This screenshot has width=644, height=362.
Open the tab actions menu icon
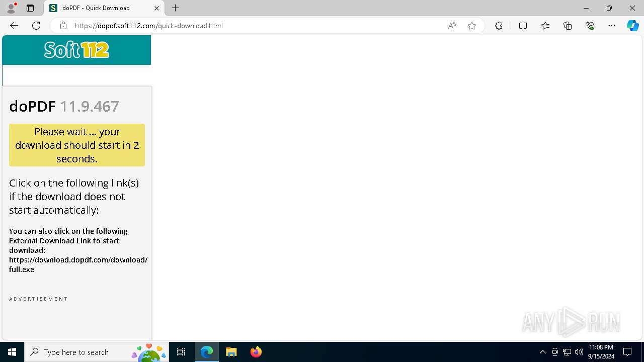click(x=30, y=8)
